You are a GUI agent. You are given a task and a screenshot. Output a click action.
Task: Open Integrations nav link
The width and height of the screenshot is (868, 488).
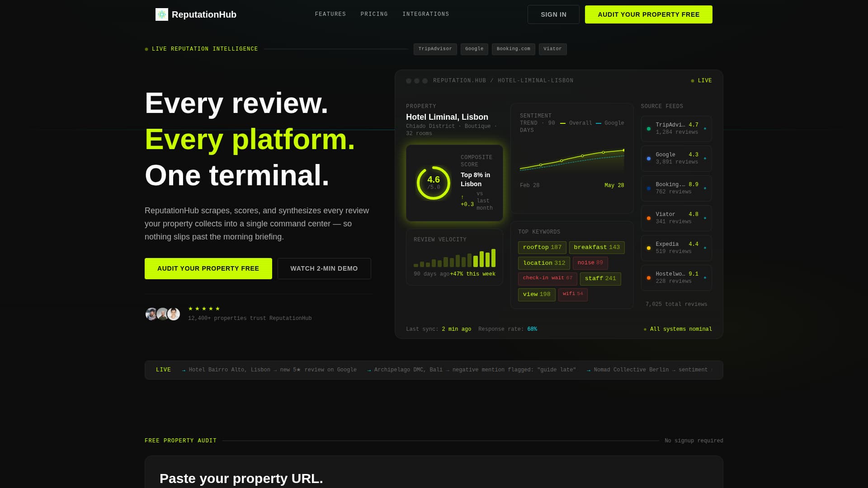pos(426,14)
